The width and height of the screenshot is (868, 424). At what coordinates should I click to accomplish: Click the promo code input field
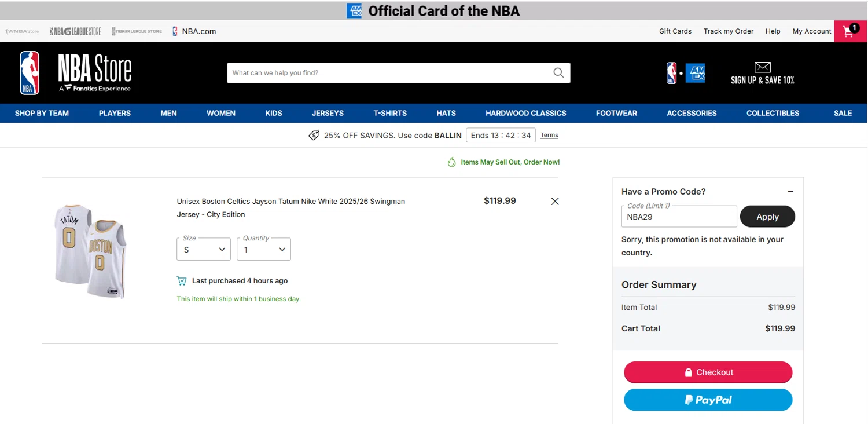679,217
